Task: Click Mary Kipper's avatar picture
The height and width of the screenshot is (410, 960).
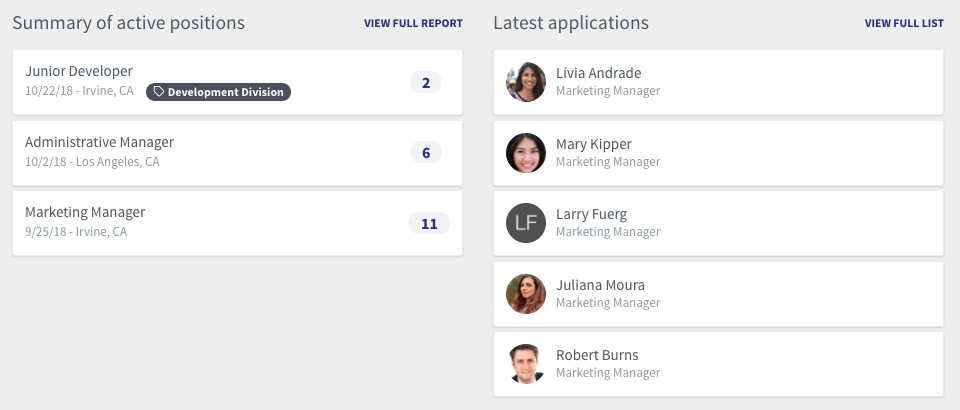Action: pyautogui.click(x=525, y=153)
